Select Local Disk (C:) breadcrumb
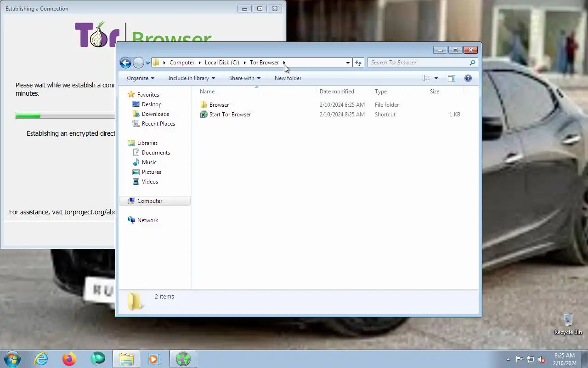 222,63
